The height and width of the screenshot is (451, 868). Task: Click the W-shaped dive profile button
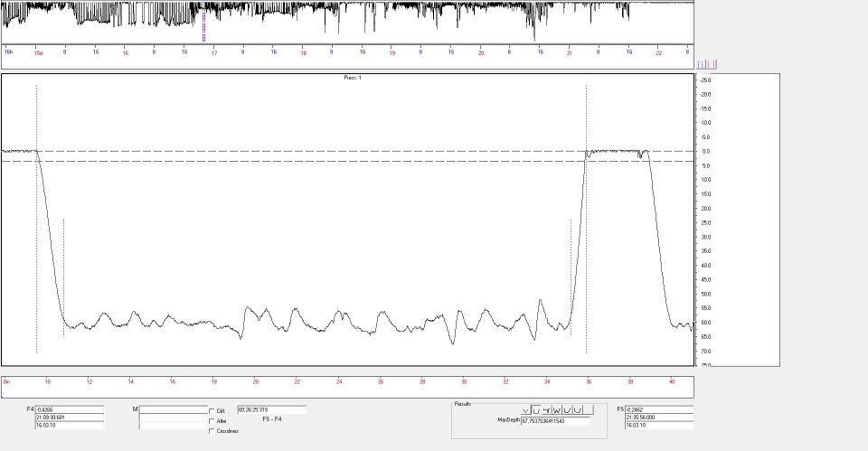tap(557, 410)
